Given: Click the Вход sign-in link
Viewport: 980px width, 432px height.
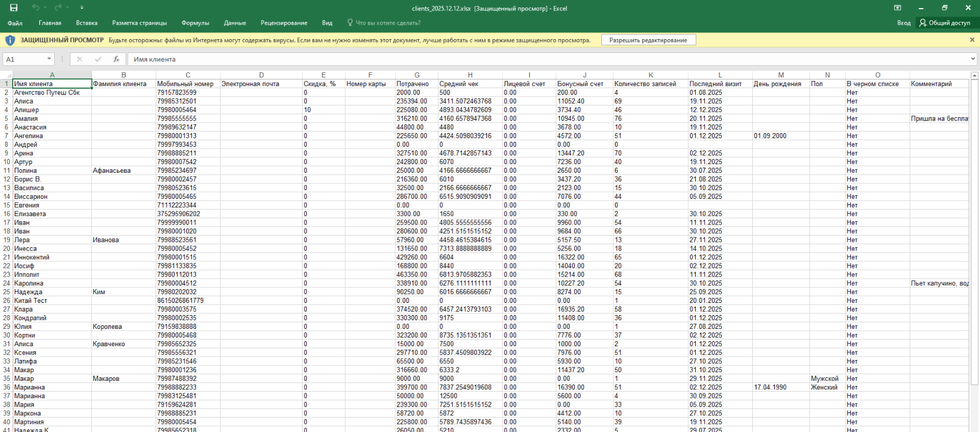Looking at the screenshot, I should pyautogui.click(x=903, y=23).
